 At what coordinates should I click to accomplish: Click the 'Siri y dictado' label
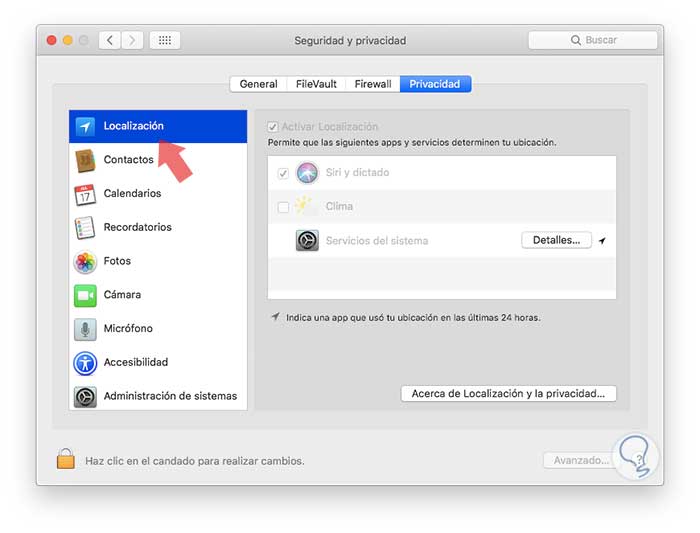pyautogui.click(x=358, y=173)
